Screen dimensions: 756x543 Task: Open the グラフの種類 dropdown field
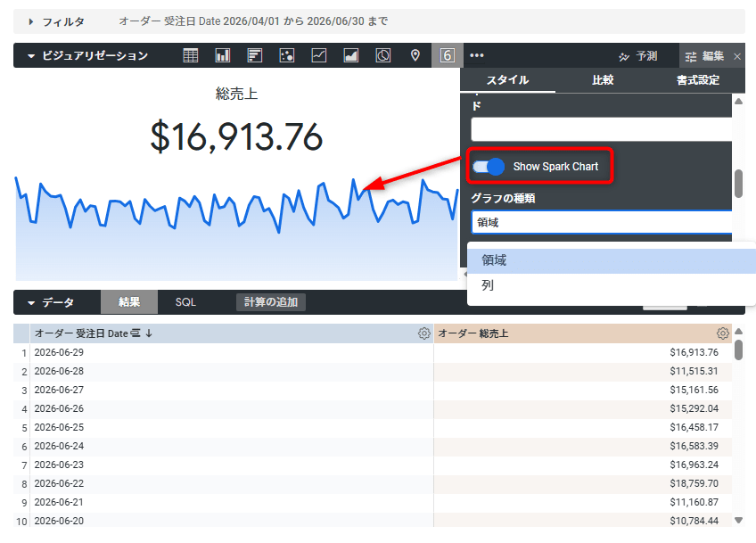click(x=602, y=222)
